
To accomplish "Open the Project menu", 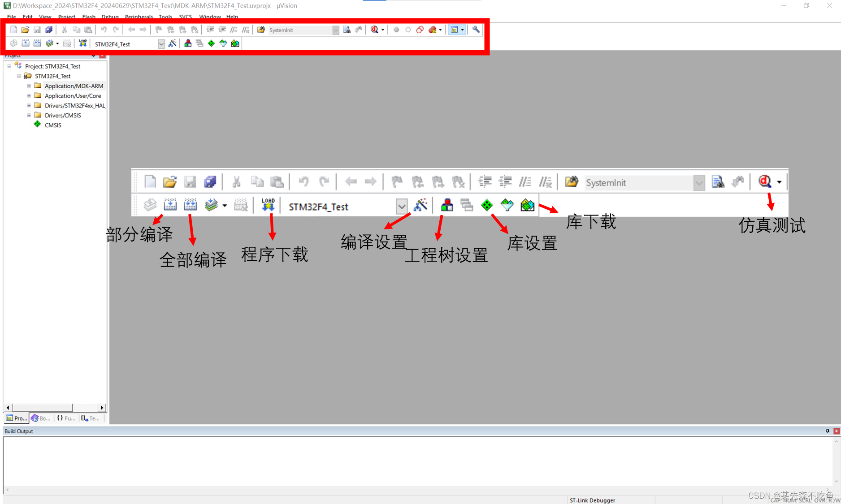I will tap(67, 17).
